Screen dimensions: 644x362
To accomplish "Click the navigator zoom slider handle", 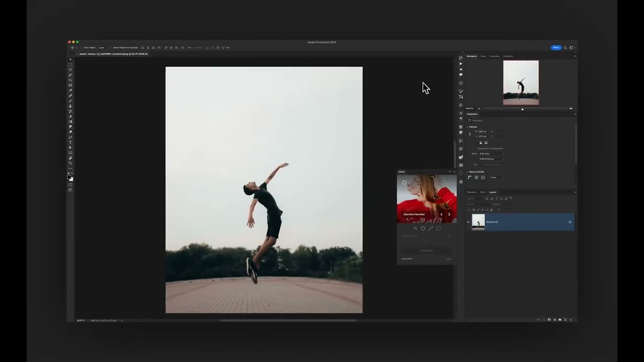I will pos(522,109).
